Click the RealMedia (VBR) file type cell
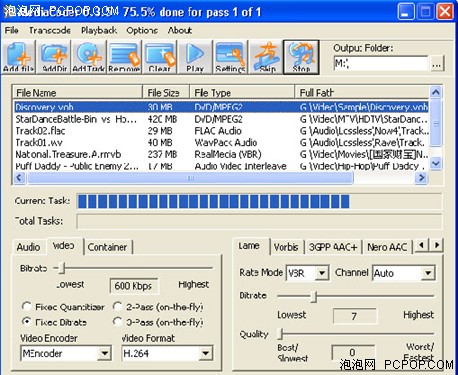Screen dimensions: 458x375 (228, 154)
